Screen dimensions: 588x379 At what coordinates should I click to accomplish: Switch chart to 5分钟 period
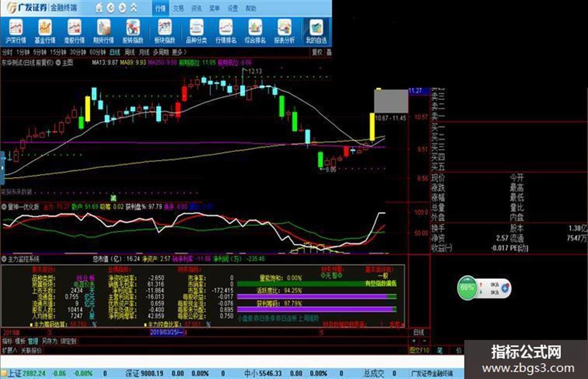40,52
